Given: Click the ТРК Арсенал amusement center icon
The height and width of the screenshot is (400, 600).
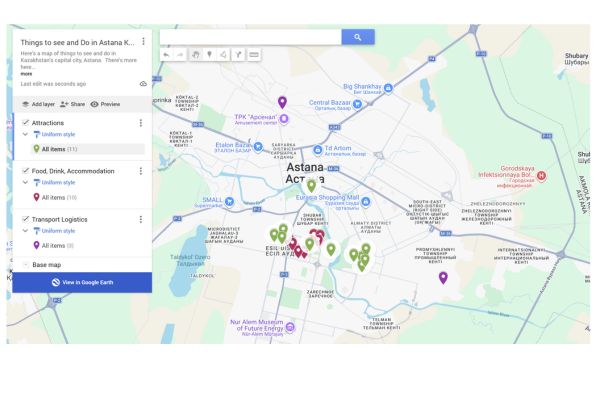Looking at the screenshot, I should click(284, 119).
